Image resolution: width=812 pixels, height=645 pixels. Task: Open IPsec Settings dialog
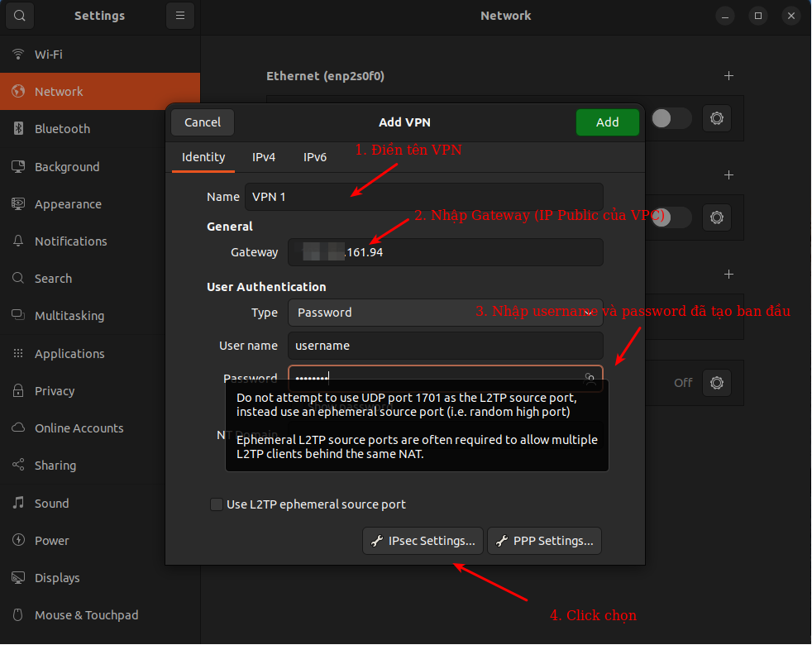tap(423, 542)
